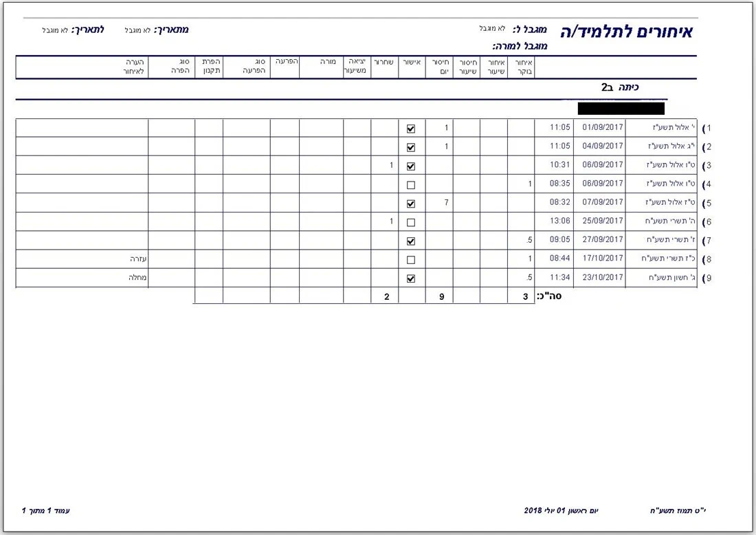
Task: Click the time value 09:05
Action: [x=559, y=240]
